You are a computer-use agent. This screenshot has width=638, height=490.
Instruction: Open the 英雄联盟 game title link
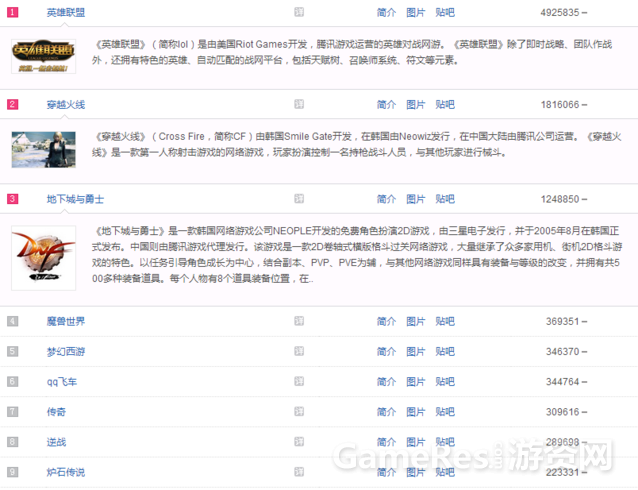click(x=66, y=13)
